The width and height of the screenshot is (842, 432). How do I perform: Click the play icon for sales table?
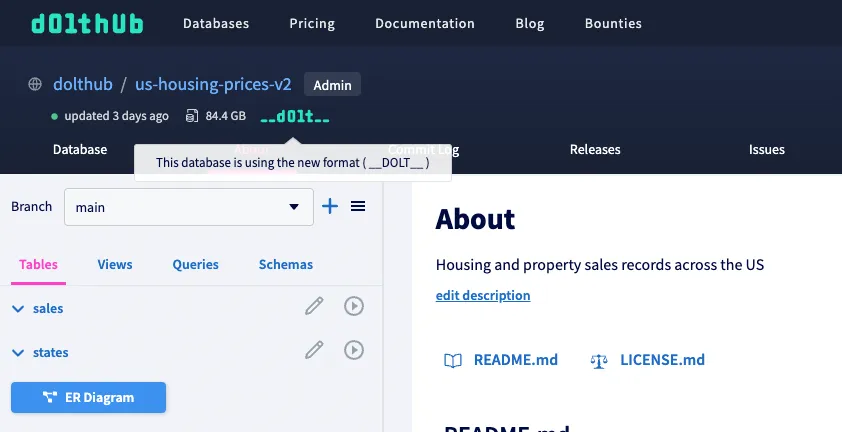(x=353, y=306)
